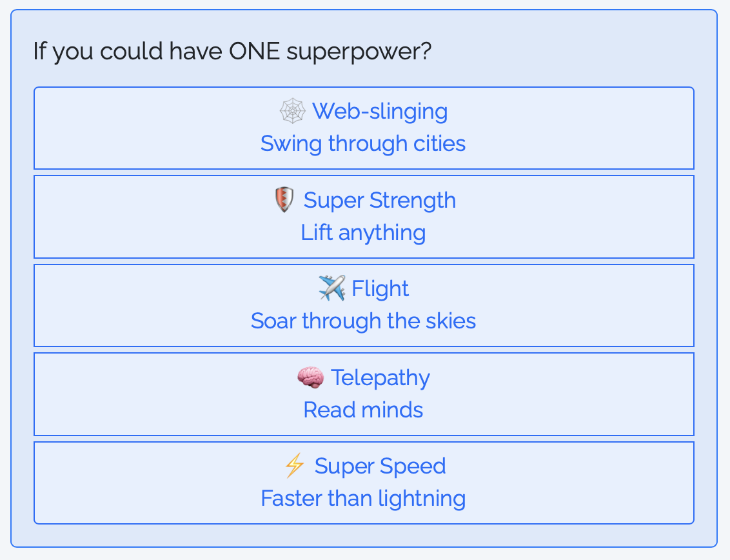Click the lightning bolt emoji icon
The height and width of the screenshot is (560, 730).
point(295,466)
